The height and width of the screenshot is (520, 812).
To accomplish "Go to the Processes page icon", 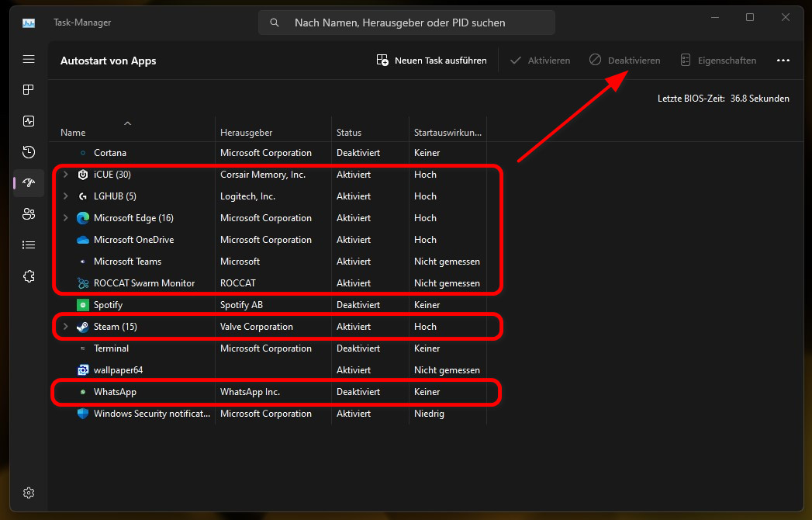I will (x=29, y=90).
